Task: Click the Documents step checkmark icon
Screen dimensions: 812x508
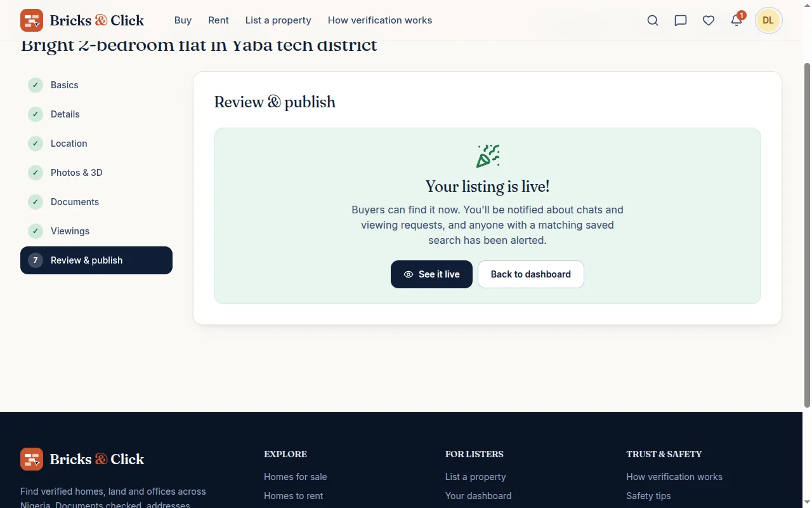Action: (x=36, y=202)
